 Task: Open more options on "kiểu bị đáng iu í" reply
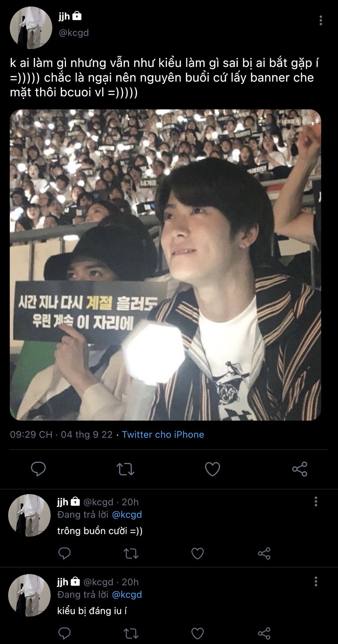(316, 581)
